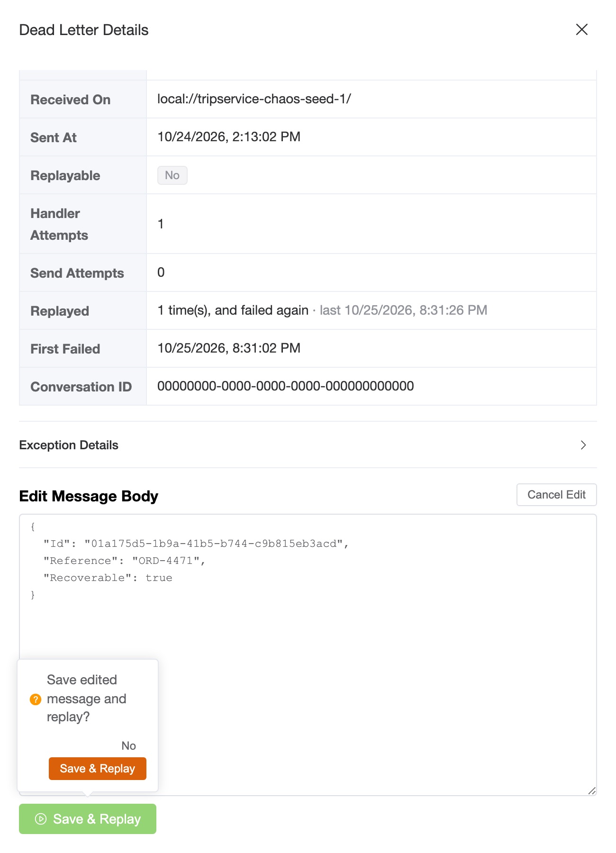Click the First Failed label
This screenshot has height=853, width=616.
pyautogui.click(x=65, y=349)
